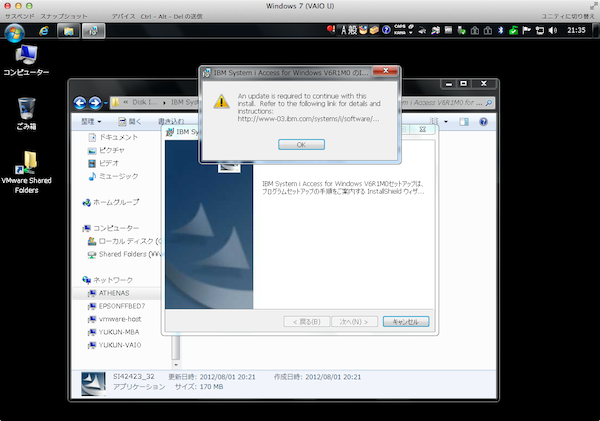Click the Action Center flag tray icon
Screen dimensions: 600x421
click(x=527, y=30)
